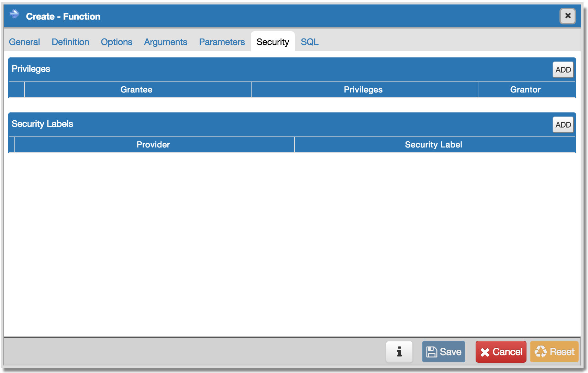588x373 pixels.
Task: Save the function with the Save button
Action: pyautogui.click(x=443, y=352)
